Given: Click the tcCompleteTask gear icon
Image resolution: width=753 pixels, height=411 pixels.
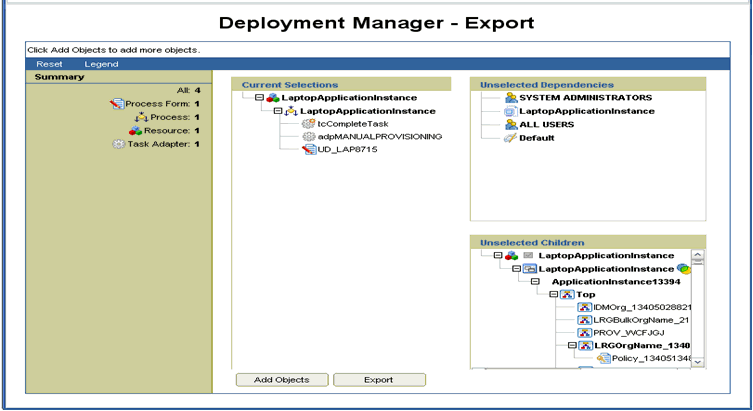Looking at the screenshot, I should pyautogui.click(x=308, y=124).
